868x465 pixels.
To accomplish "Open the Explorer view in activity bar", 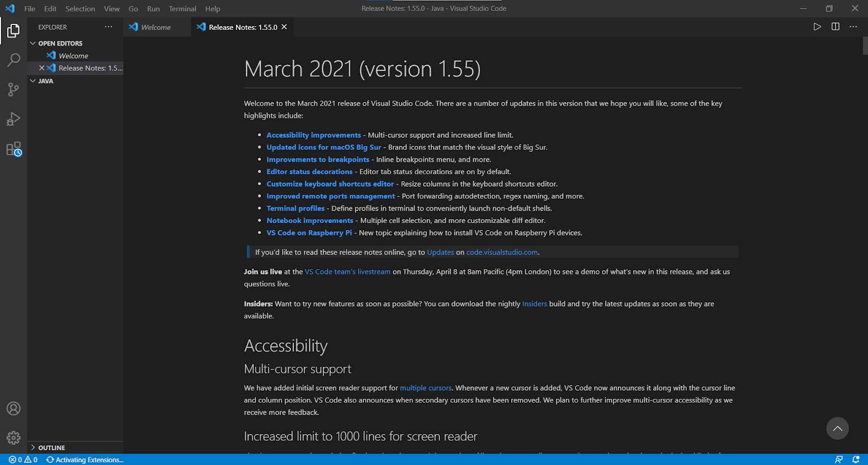I will coord(14,31).
